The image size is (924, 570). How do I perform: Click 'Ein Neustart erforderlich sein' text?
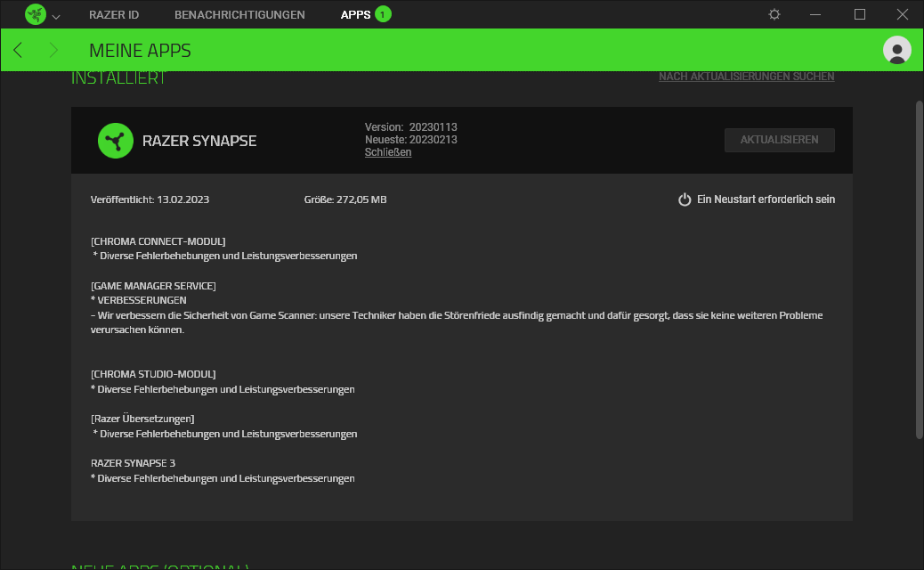coord(766,199)
